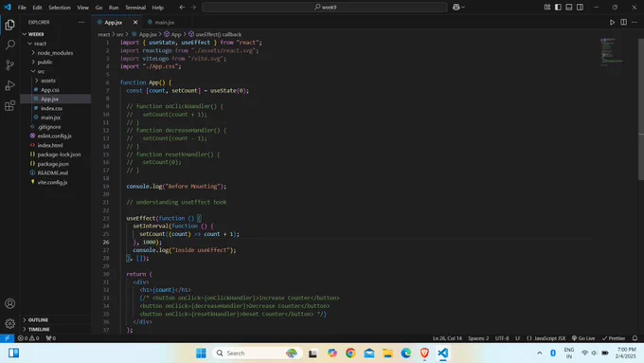Screen dimensions: 644x363
Task: Click Ln 26, Col 14 position
Action: click(447, 338)
